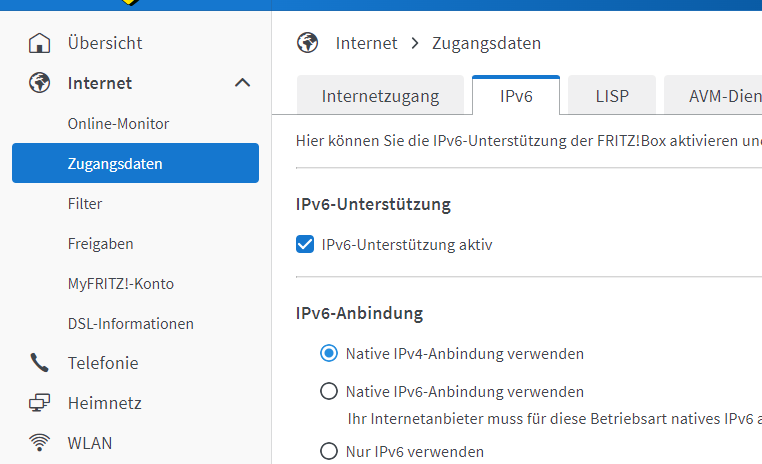Screen dimensions: 762x464
Task: Open the LISP tab
Action: click(x=611, y=97)
